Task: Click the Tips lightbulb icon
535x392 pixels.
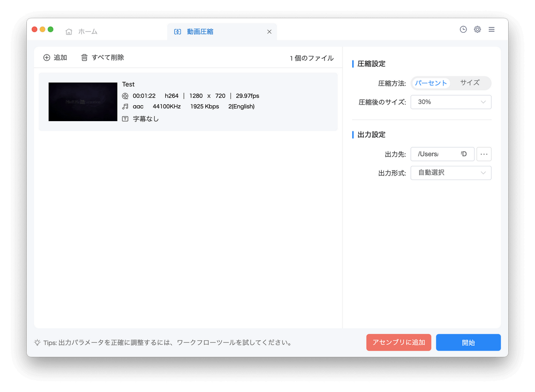Action: (x=37, y=342)
